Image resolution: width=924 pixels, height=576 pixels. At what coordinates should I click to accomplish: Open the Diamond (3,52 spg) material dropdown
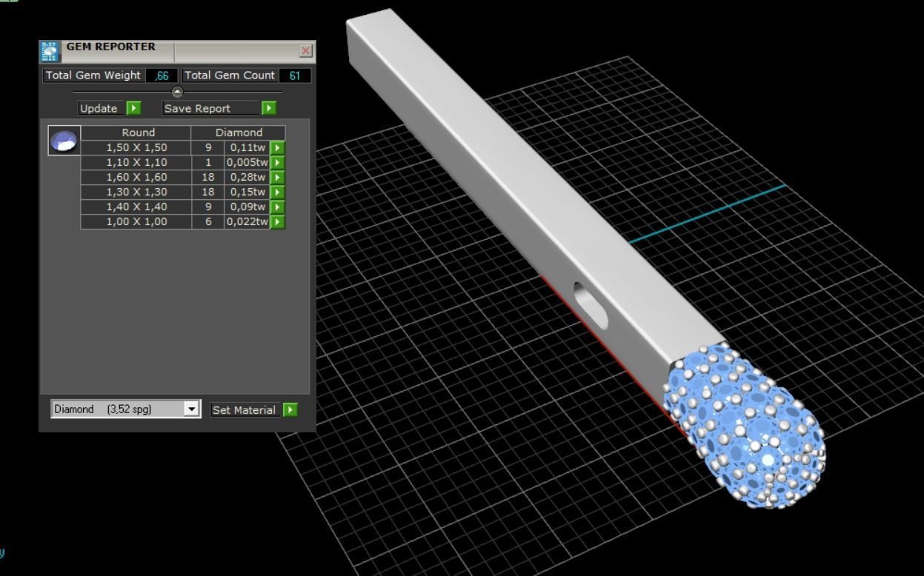coord(192,409)
